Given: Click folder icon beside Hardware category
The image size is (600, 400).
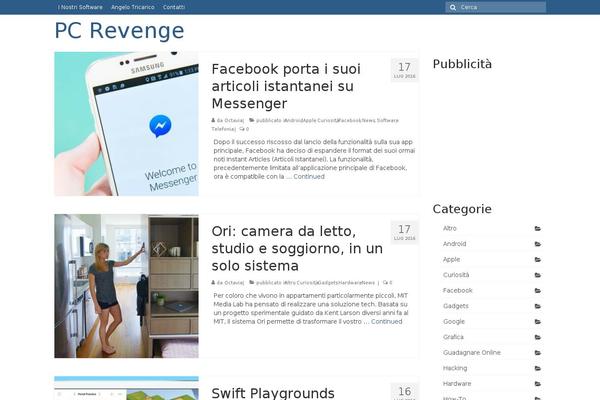Looking at the screenshot, I should [538, 384].
